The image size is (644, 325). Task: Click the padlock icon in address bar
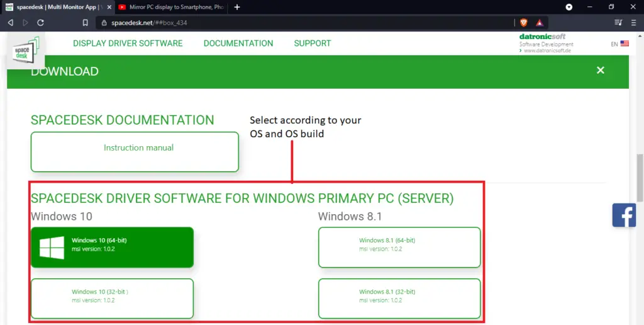click(104, 23)
